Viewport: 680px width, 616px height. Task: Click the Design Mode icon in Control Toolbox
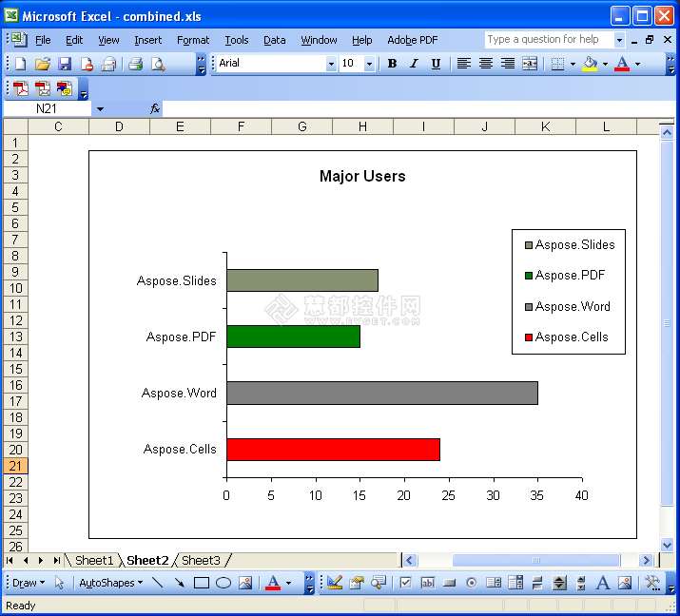click(x=335, y=583)
